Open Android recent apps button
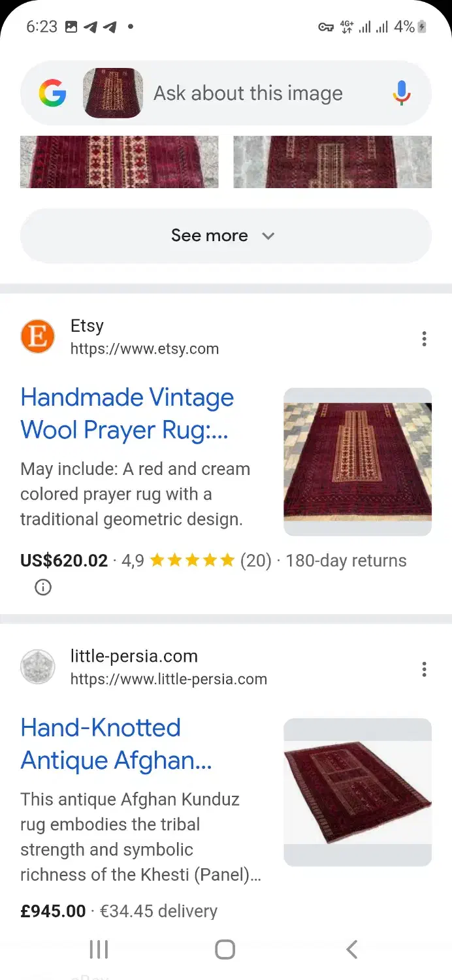 tap(99, 949)
